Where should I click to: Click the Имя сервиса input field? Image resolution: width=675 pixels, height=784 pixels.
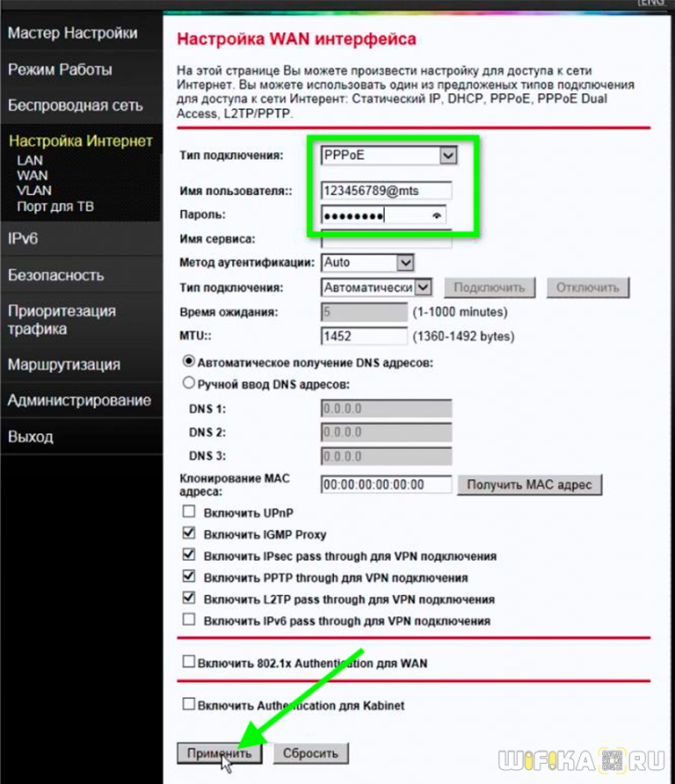point(386,239)
